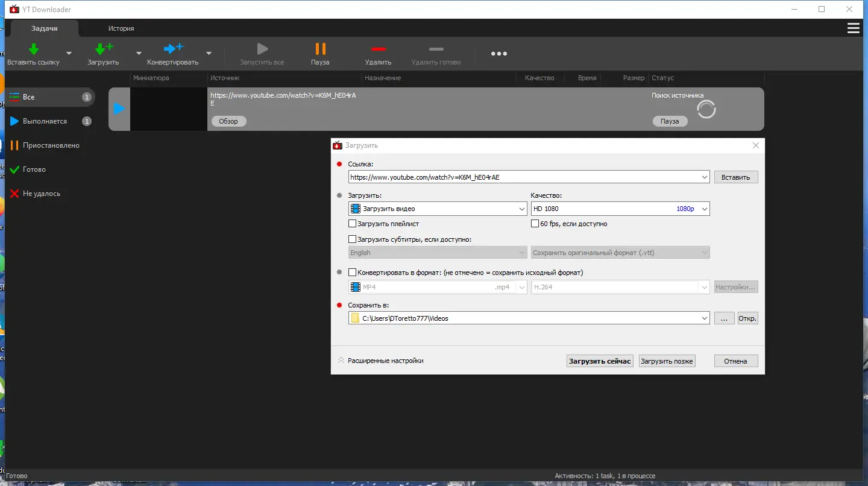The height and width of the screenshot is (486, 868).
Task: Check the Конвертировать в формат checkbox
Action: click(x=353, y=273)
